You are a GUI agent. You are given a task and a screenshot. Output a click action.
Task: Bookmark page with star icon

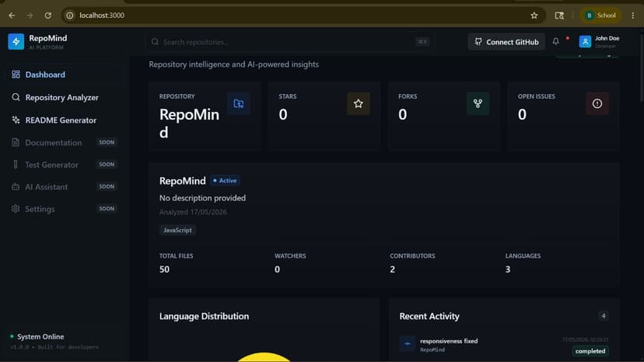click(534, 16)
